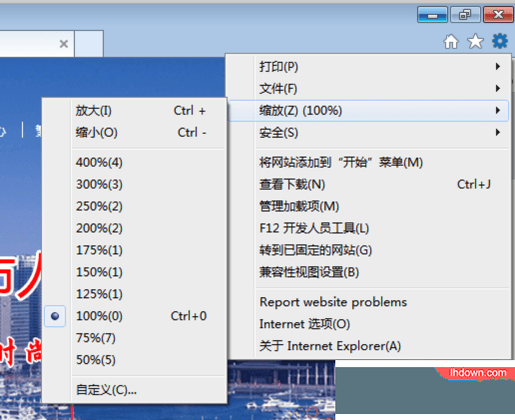The image size is (515, 420).
Task: Click the Tools gear icon
Action: [x=500, y=41]
